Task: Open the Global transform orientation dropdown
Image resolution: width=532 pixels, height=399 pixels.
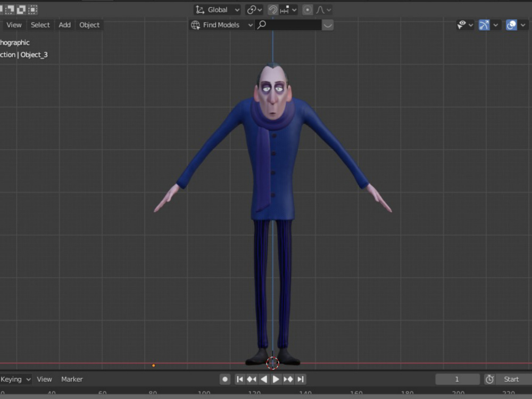Action: (217, 10)
